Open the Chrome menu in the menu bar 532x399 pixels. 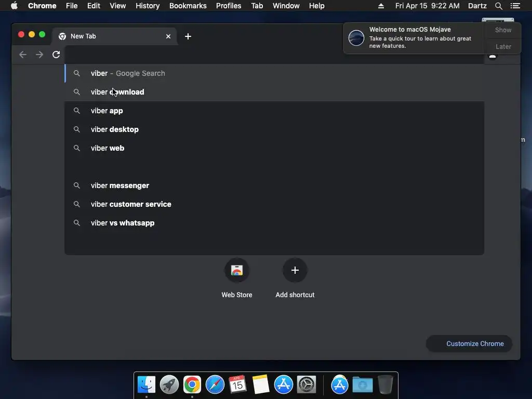coord(42,6)
